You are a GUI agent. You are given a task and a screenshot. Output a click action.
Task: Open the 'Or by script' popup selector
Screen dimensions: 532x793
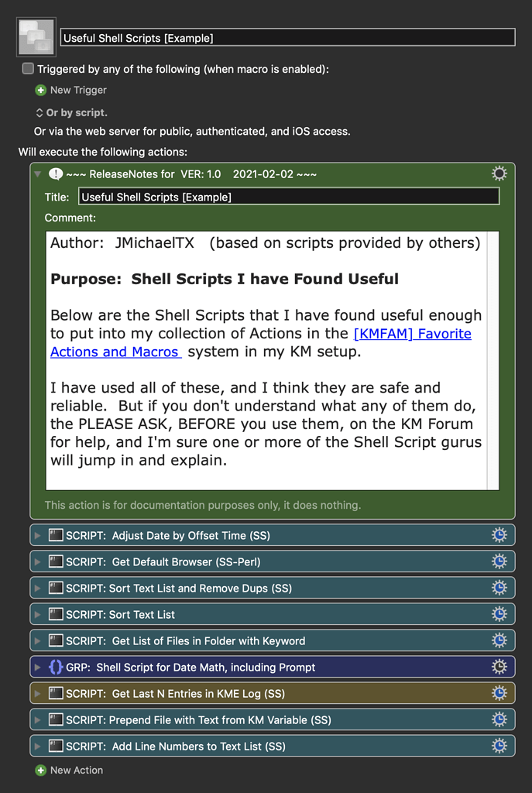click(x=39, y=112)
